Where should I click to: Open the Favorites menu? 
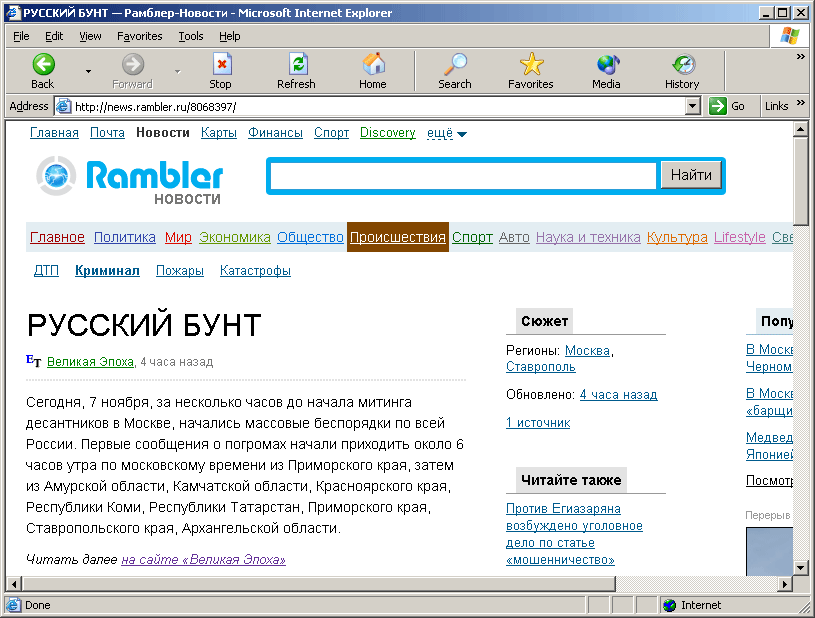point(139,36)
